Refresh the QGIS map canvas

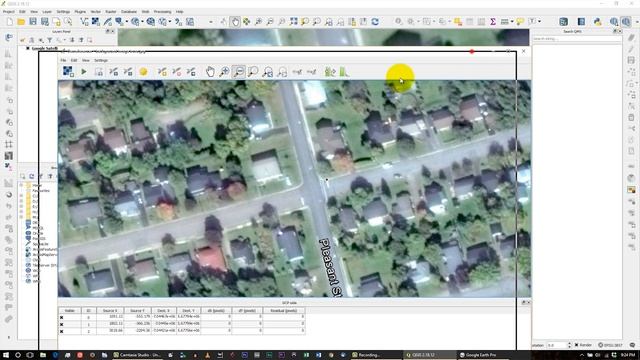pos(375,22)
